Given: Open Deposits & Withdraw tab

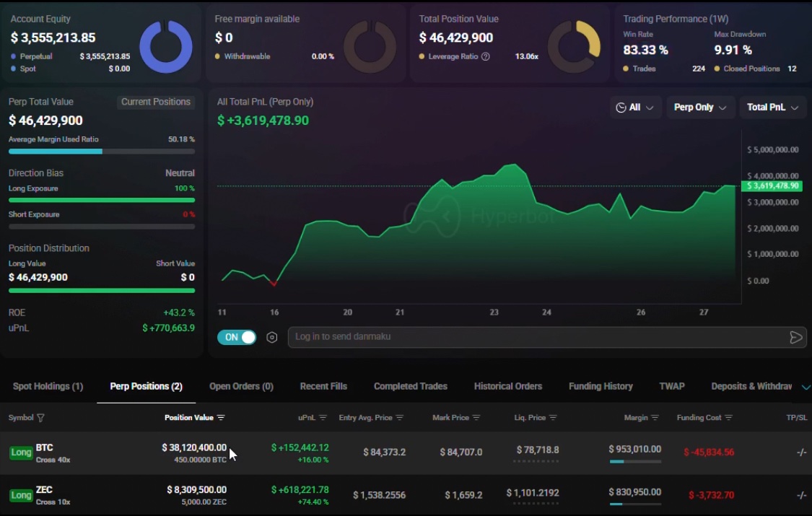Looking at the screenshot, I should click(x=751, y=387).
